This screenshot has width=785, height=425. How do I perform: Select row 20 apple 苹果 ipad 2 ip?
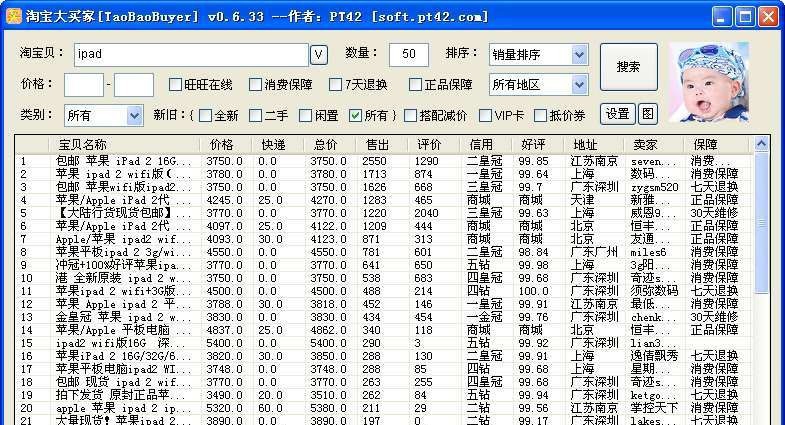(383, 408)
